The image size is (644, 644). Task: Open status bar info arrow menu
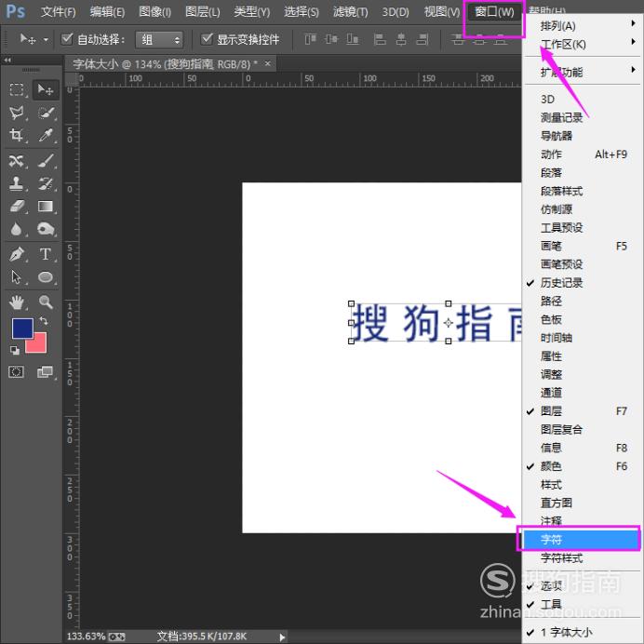[x=282, y=637]
